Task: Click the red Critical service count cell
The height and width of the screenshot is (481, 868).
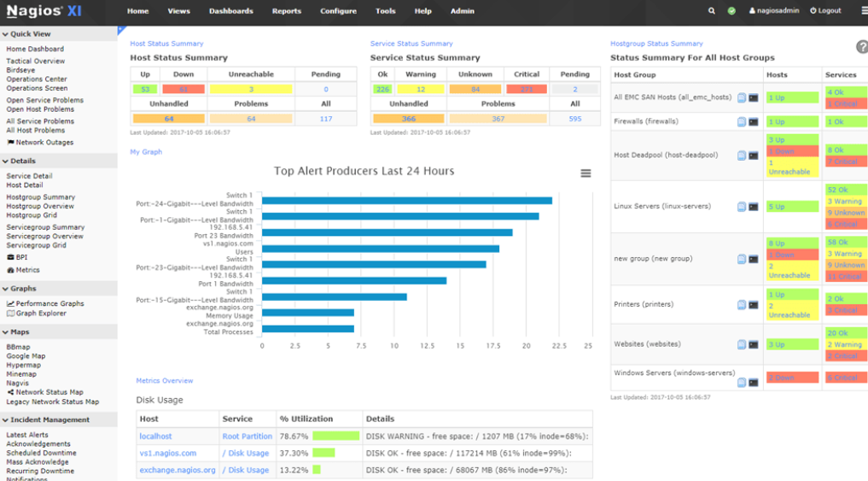Action: (527, 89)
